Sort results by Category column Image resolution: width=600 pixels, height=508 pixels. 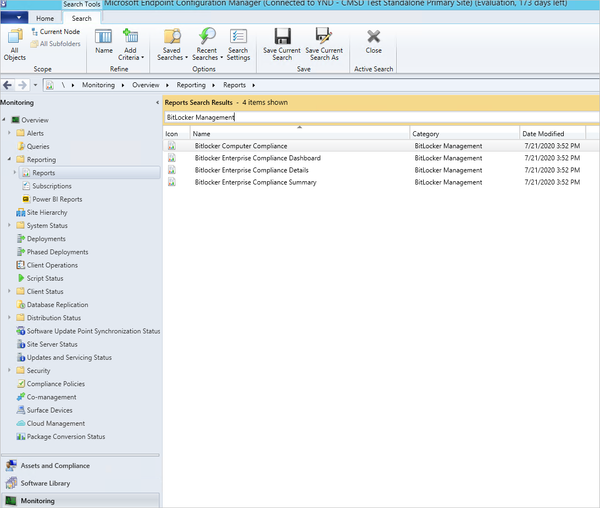click(465, 134)
